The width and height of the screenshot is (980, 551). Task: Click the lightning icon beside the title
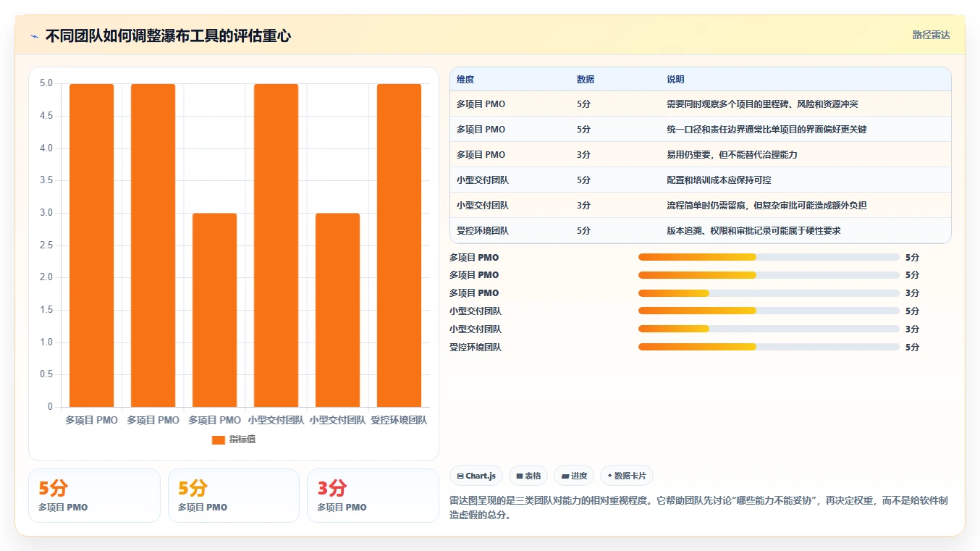click(x=35, y=36)
